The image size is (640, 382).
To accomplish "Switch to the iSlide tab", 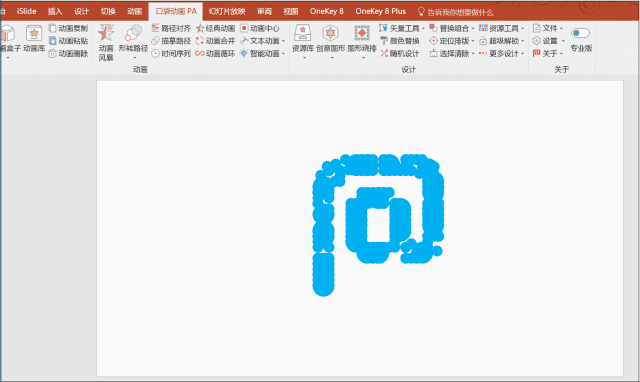I will [27, 11].
